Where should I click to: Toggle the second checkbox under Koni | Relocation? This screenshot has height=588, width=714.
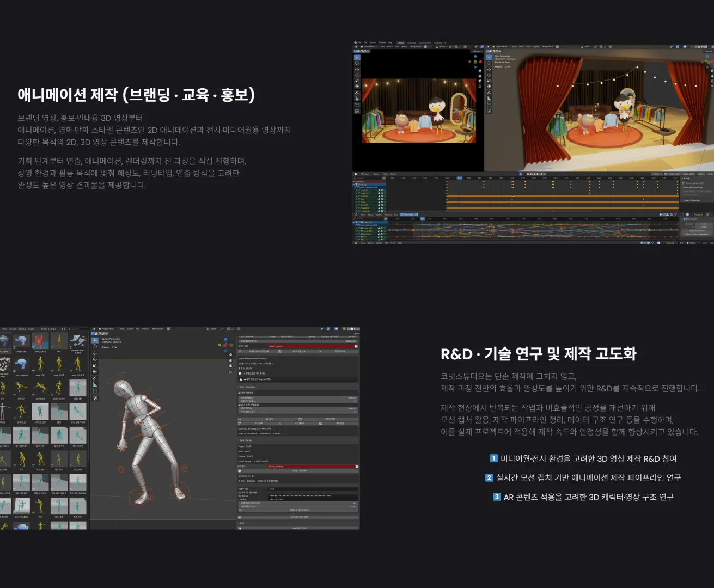[x=239, y=405]
